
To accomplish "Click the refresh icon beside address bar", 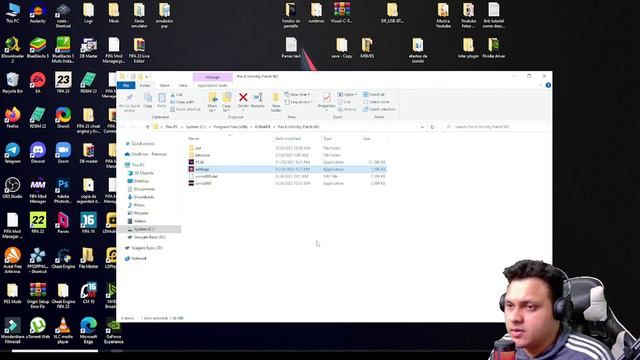I will (432, 127).
